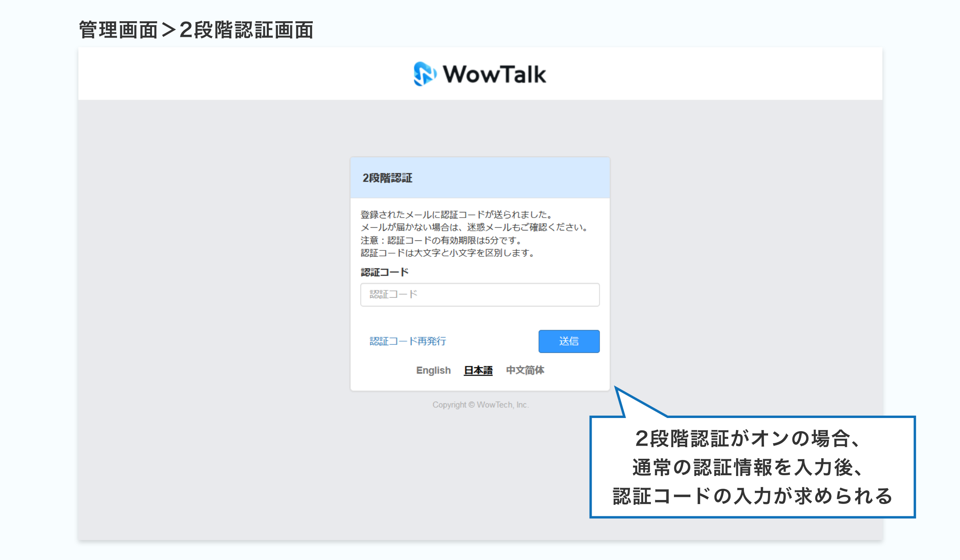Screen dimensions: 960x560
Task: Click callout line 認証コードの入力が求められる
Action: point(752,496)
